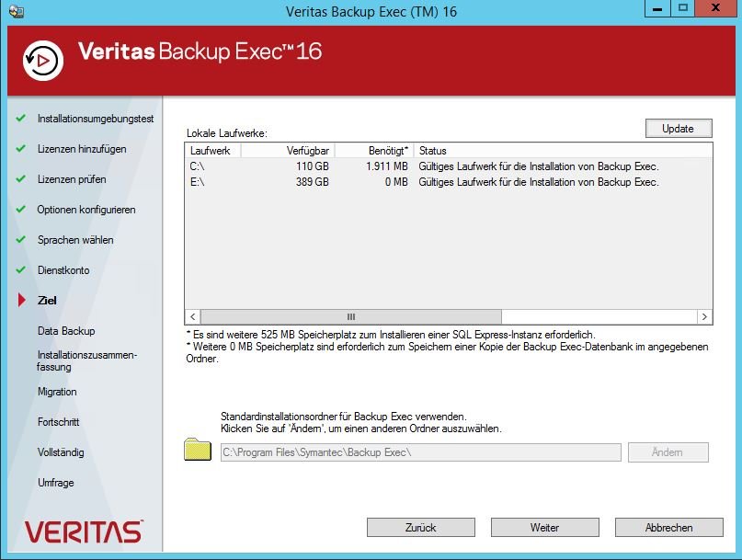Viewport: 742px width, 560px height.
Task: Jump to the Vollständig step
Action: click(x=61, y=452)
